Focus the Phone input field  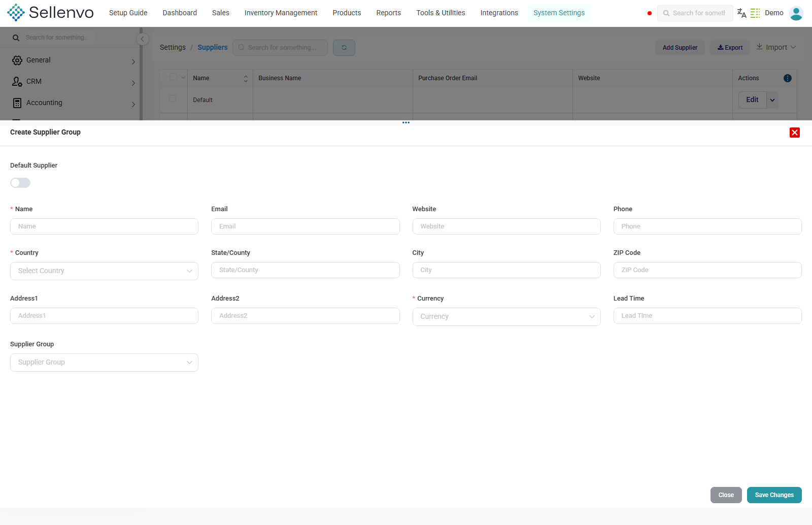pos(707,226)
